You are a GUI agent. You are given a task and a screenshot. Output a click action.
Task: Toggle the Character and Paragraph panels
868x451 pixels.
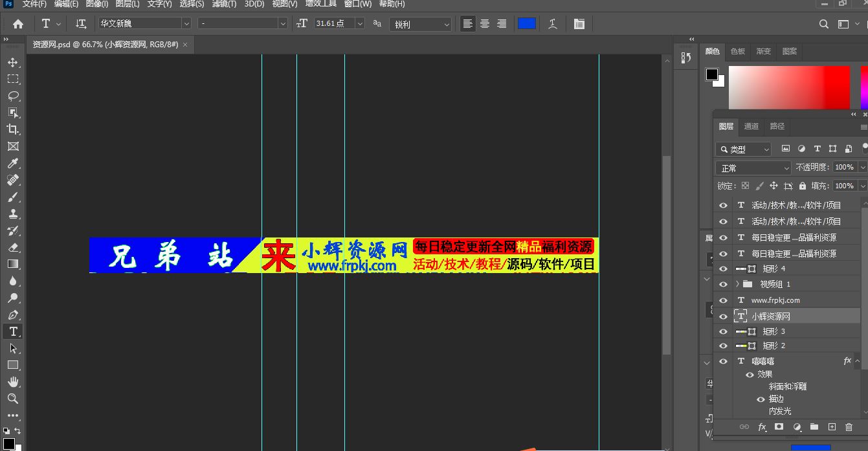click(579, 24)
